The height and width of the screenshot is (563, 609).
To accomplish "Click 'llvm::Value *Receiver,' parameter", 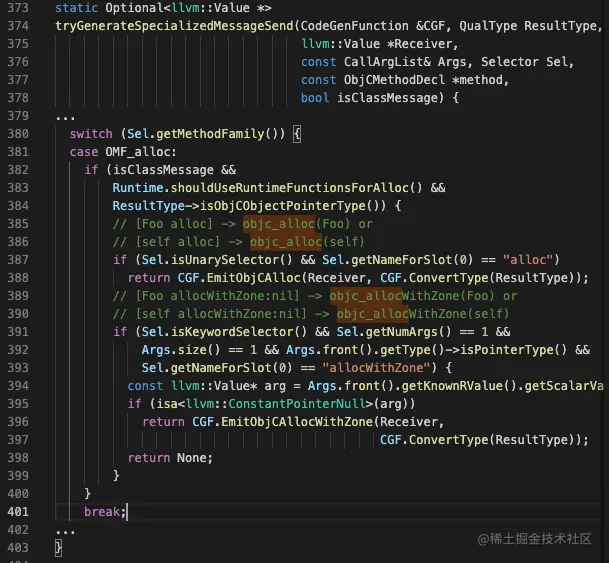I will (x=379, y=44).
